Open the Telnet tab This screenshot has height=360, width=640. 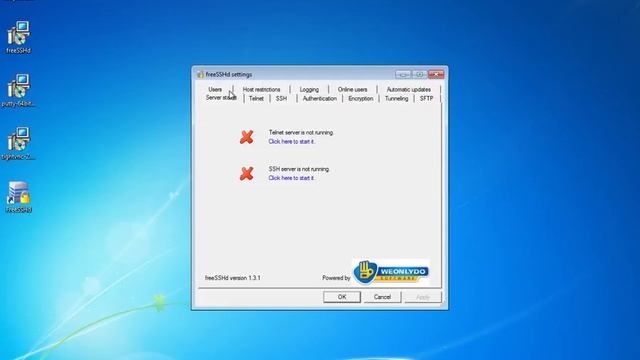pyautogui.click(x=256, y=98)
